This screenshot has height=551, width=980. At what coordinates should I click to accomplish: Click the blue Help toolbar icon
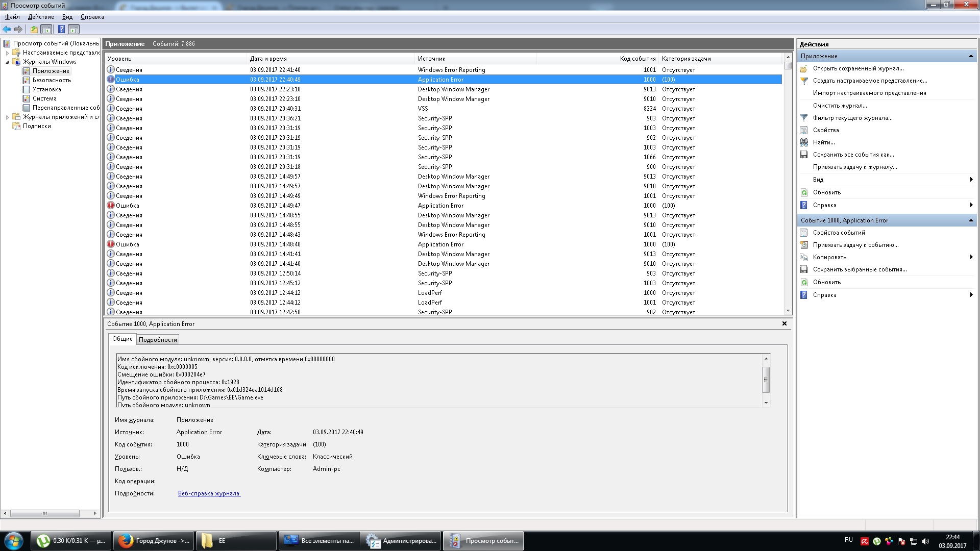61,29
